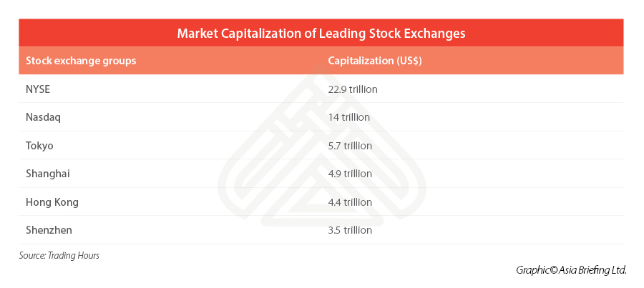Click the Hong Kong row label

tap(52, 202)
